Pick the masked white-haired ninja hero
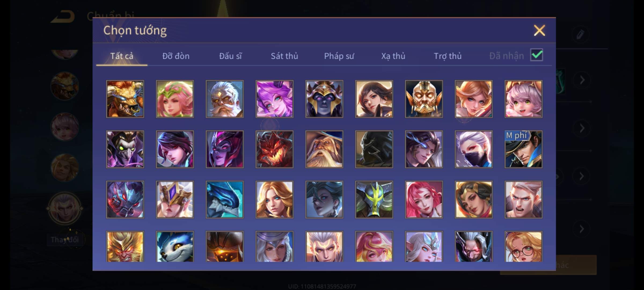Viewport: 644px width, 290px height. pyautogui.click(x=474, y=149)
